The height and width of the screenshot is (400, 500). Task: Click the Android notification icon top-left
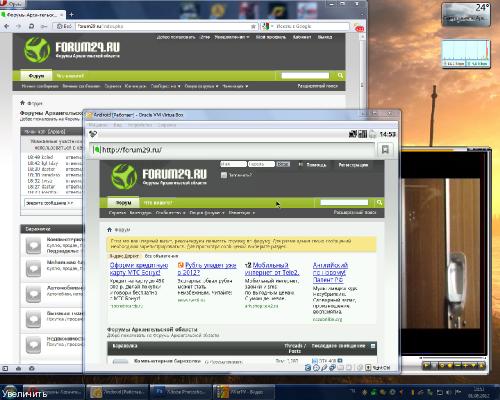pos(93,134)
